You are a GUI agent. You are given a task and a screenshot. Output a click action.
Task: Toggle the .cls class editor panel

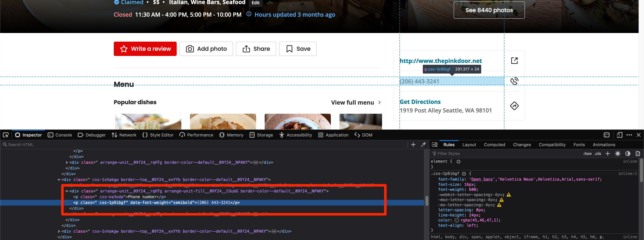598,153
